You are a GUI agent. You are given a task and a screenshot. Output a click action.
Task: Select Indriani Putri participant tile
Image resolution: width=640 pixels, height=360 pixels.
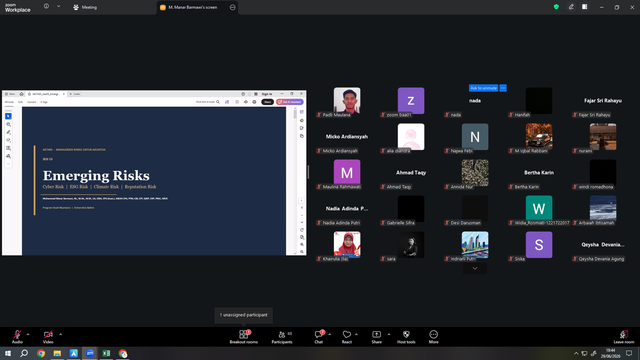(x=475, y=244)
